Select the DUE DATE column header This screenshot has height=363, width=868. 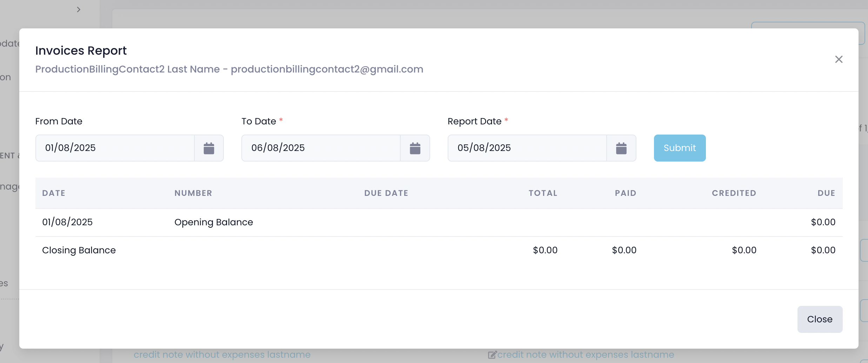pyautogui.click(x=386, y=193)
